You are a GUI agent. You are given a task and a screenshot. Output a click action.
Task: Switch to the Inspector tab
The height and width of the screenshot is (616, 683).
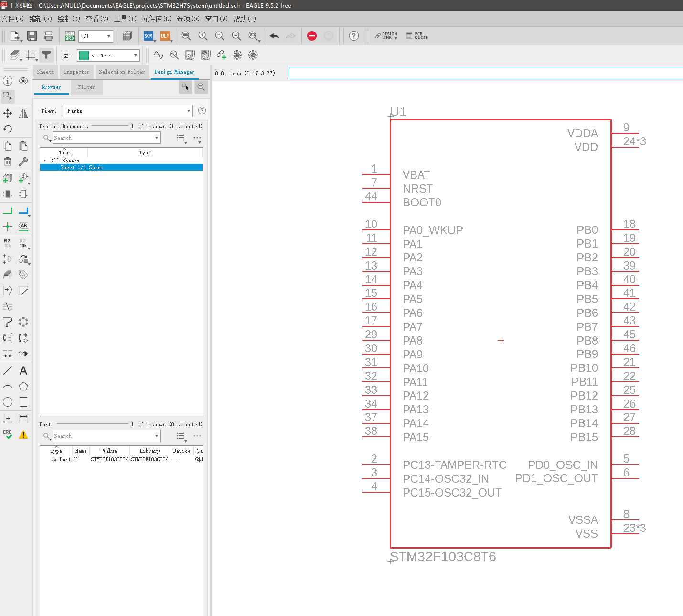point(76,72)
